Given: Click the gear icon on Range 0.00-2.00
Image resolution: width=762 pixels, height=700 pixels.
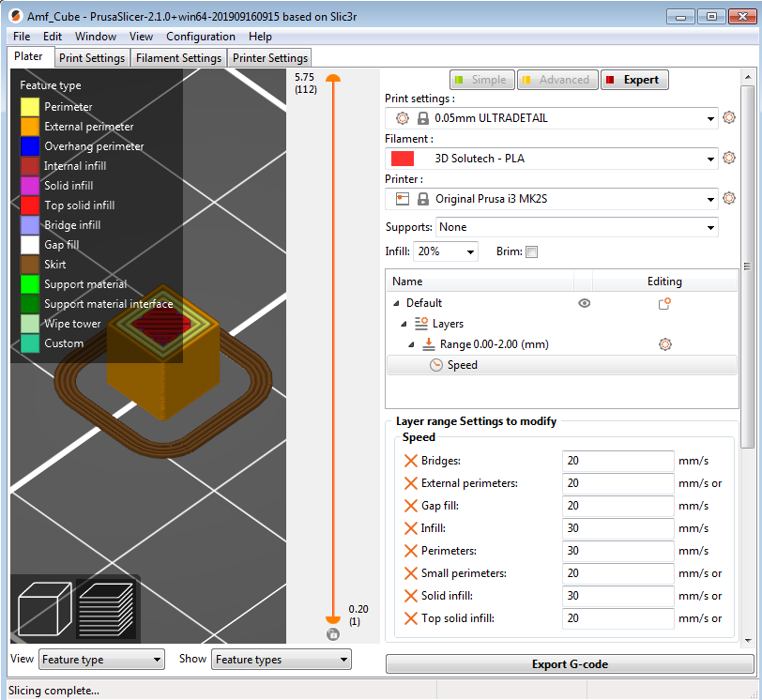Looking at the screenshot, I should pos(665,343).
